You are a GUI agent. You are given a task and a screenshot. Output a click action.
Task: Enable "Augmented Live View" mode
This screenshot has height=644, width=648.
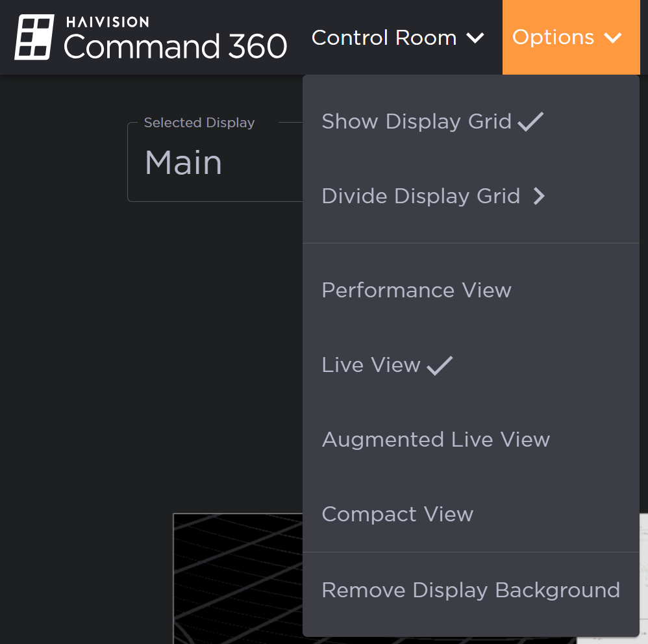[x=436, y=440]
